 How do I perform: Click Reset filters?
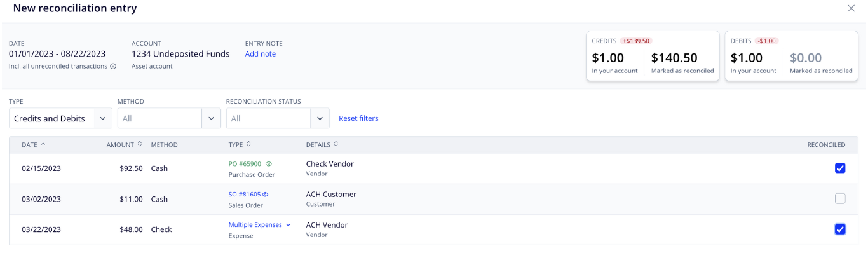pos(358,118)
